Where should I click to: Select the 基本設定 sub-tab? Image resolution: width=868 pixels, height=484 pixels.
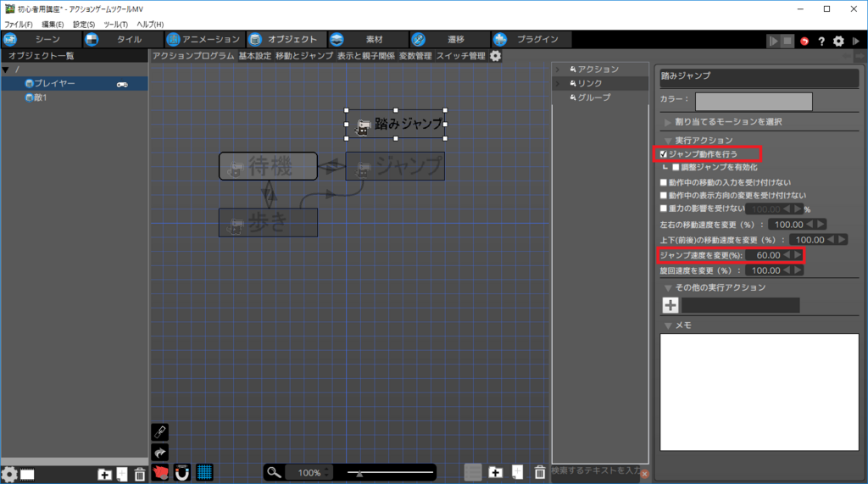(x=254, y=56)
